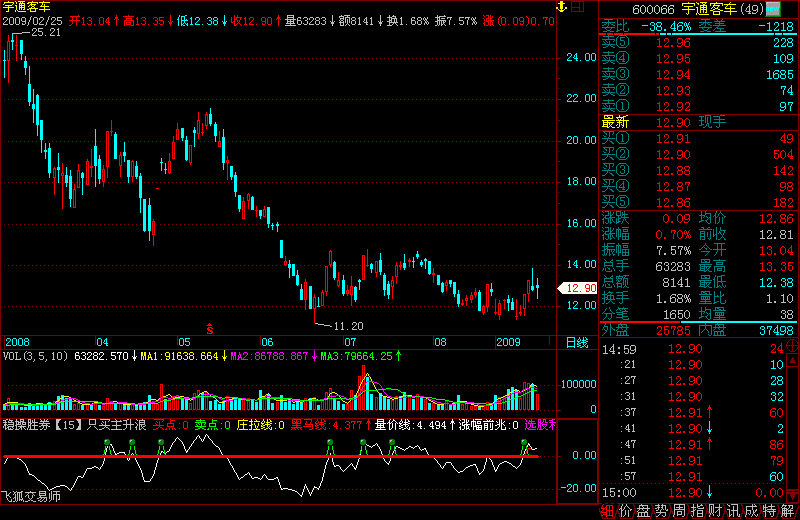Click the 15:00 closing tick row

pos(693,492)
